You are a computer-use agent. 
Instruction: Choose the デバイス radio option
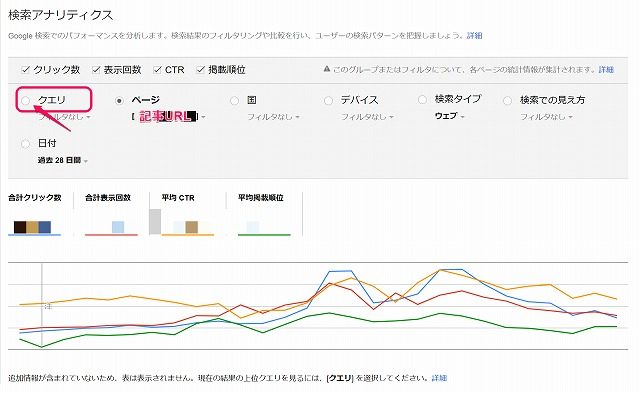coord(328,100)
